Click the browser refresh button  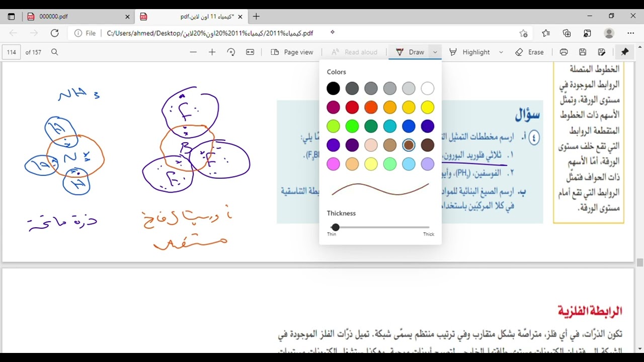(54, 33)
